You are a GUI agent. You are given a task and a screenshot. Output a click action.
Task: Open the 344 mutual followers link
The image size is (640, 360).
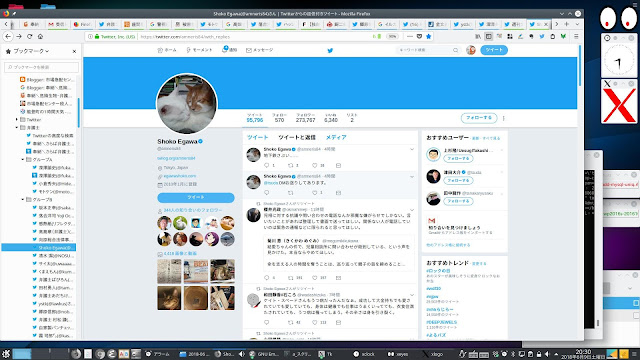[x=193, y=210]
